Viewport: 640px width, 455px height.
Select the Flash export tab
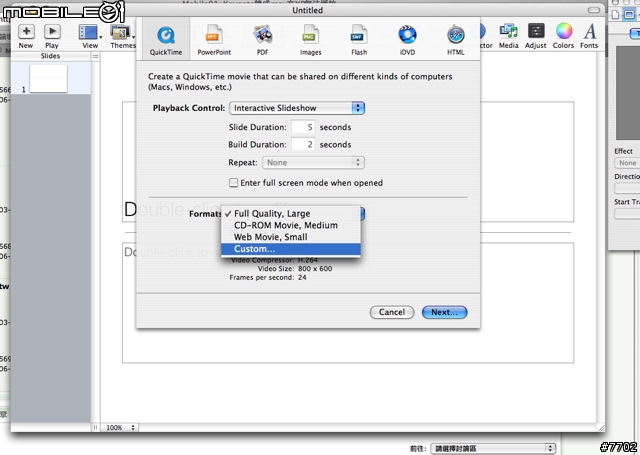(359, 40)
